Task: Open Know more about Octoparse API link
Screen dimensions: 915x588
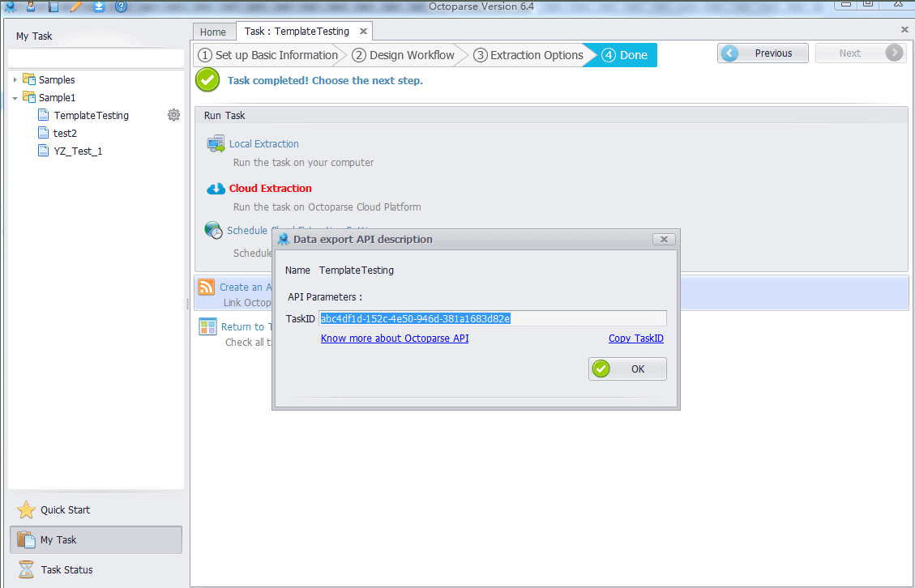Action: [x=395, y=339]
